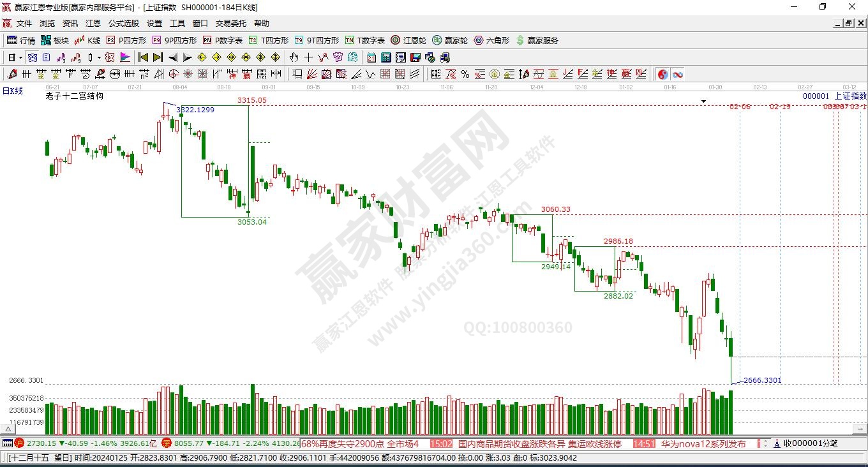Click the percent sign drawing tool
Image resolution: width=868 pixels, height=467 pixels.
coord(465,74)
